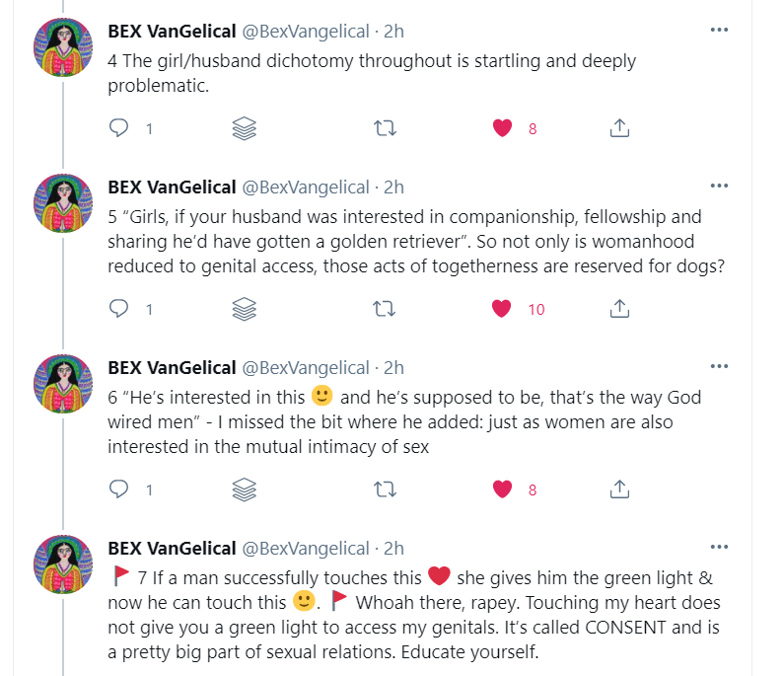Open the @BexVangelical handle on tweet 5
Viewport: 784px width, 676px height.
click(x=305, y=187)
